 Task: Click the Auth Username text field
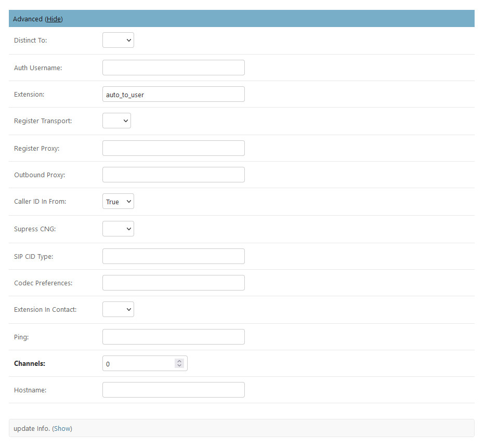click(173, 68)
